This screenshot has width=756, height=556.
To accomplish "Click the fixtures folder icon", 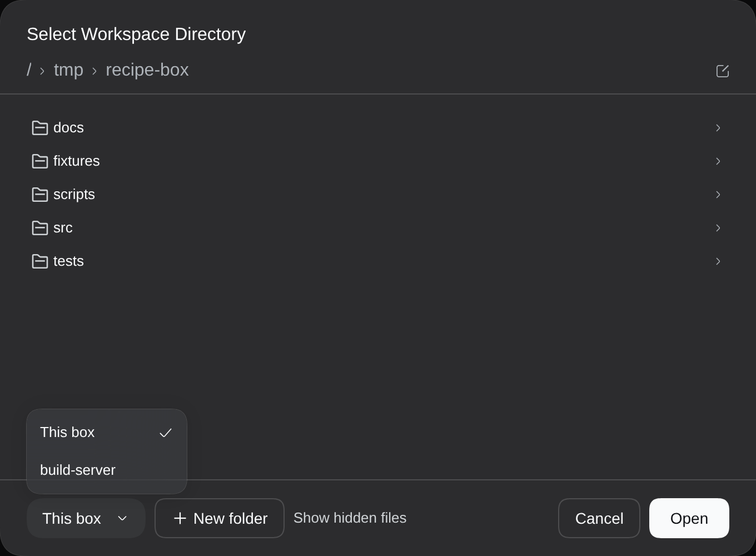I will pos(40,161).
